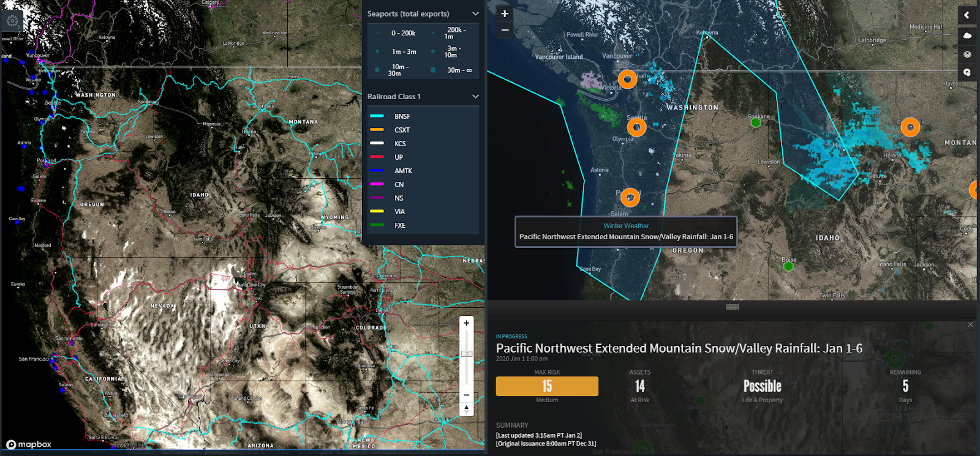The image size is (980, 456).
Task: Click the Mapbox logo link
Action: click(29, 444)
